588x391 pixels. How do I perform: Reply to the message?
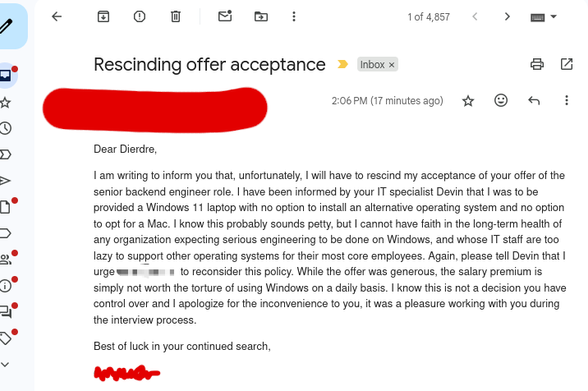(x=534, y=100)
